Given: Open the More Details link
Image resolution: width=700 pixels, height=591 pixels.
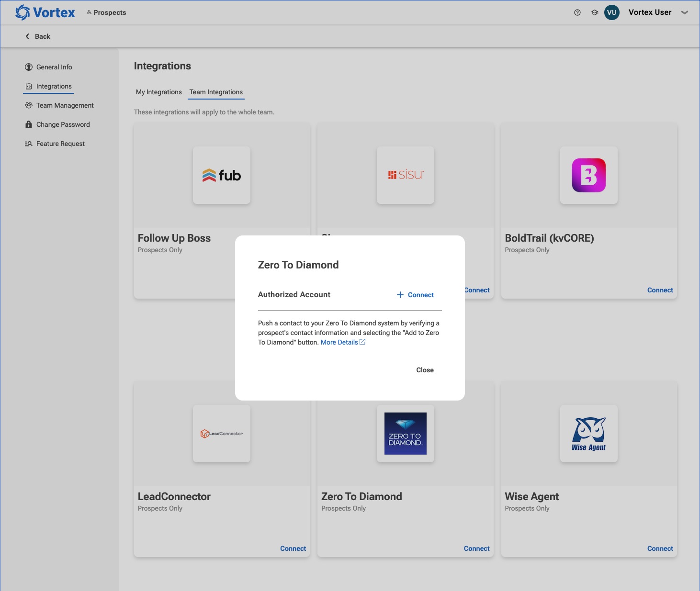Looking at the screenshot, I should point(343,342).
